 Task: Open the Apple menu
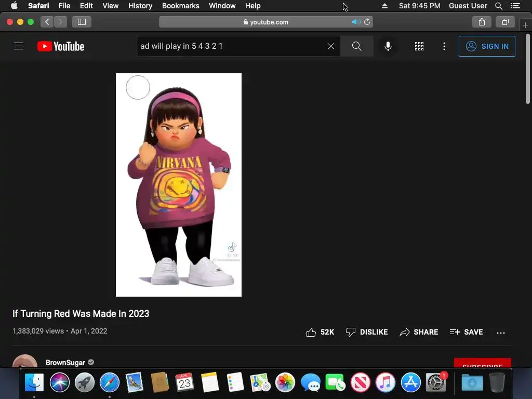tap(14, 6)
